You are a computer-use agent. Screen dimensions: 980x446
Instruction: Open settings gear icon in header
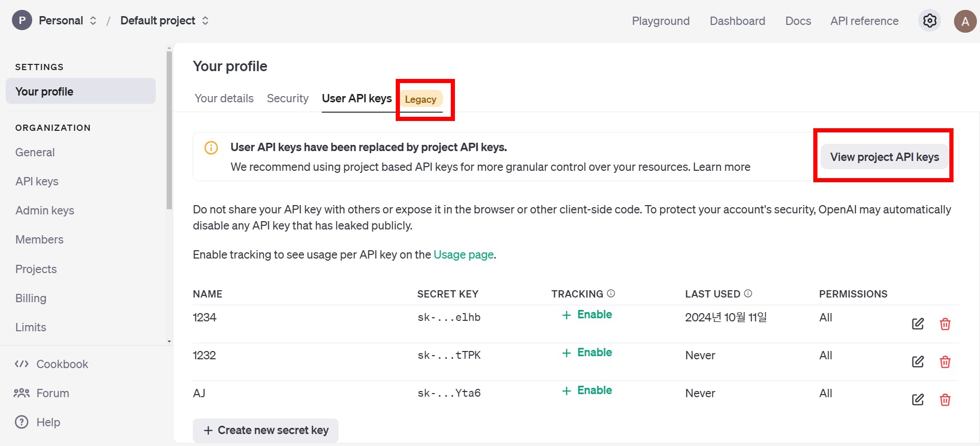coord(930,21)
